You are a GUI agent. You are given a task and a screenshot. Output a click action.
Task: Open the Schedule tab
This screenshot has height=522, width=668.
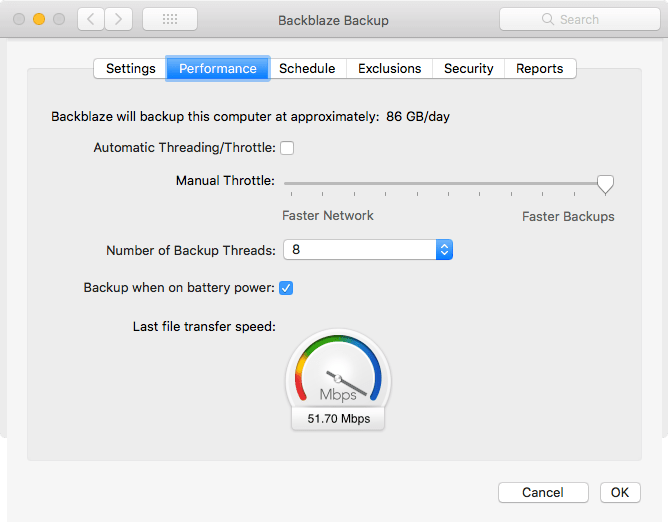(x=307, y=69)
